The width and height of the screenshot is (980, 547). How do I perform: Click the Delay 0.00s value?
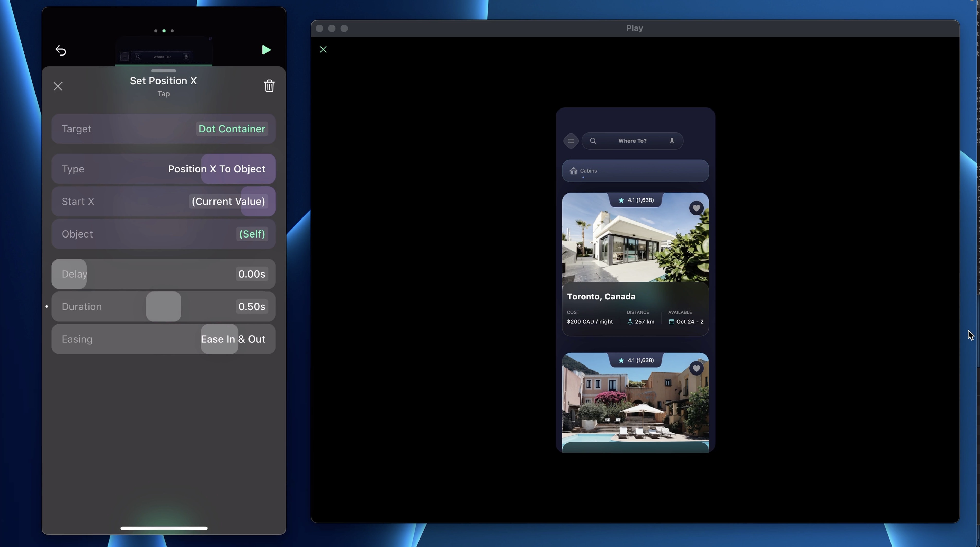[252, 274]
